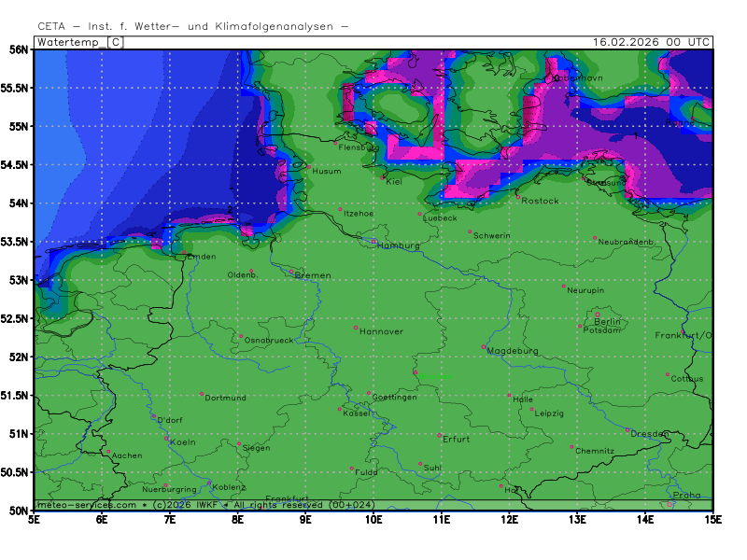Screen dimensions: 747x560
Task: Click the Berlin city marker dot
Action: (x=597, y=315)
